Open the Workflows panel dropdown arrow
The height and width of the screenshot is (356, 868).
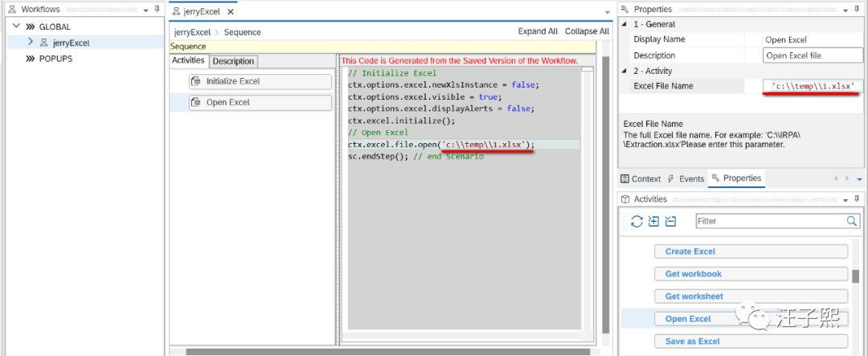(145, 10)
